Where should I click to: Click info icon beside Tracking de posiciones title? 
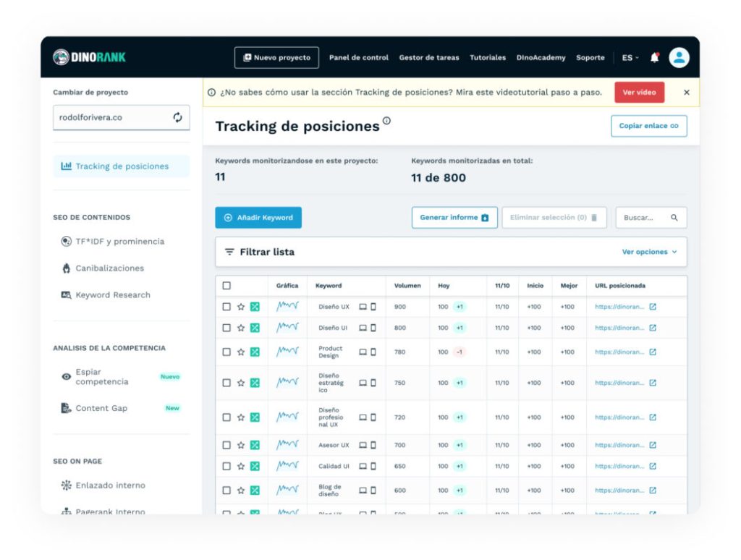[386, 121]
